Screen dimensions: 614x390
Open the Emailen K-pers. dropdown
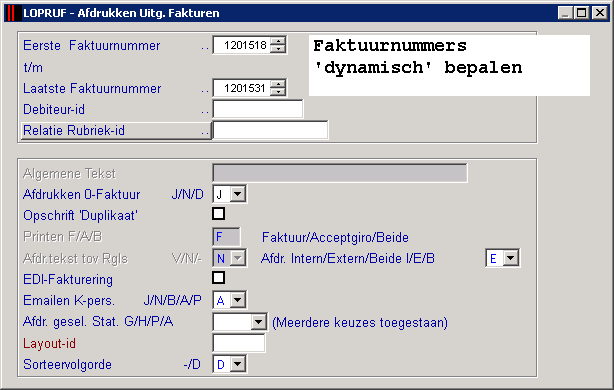(x=238, y=300)
